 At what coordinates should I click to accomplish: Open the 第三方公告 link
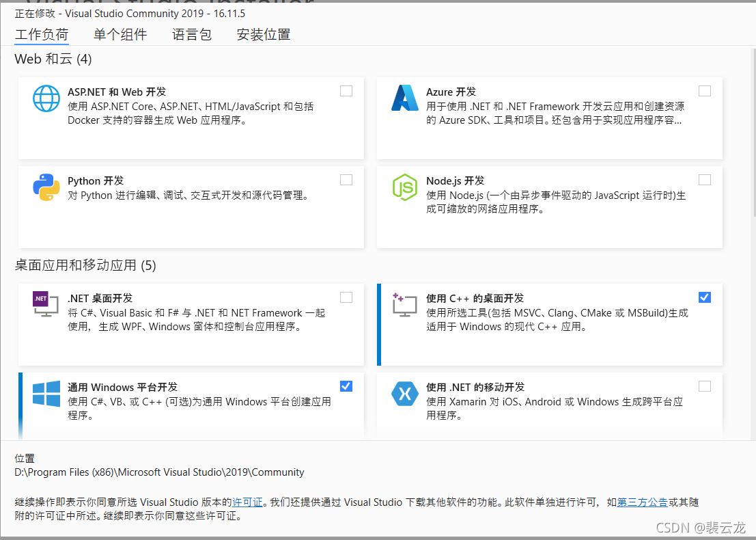642,502
